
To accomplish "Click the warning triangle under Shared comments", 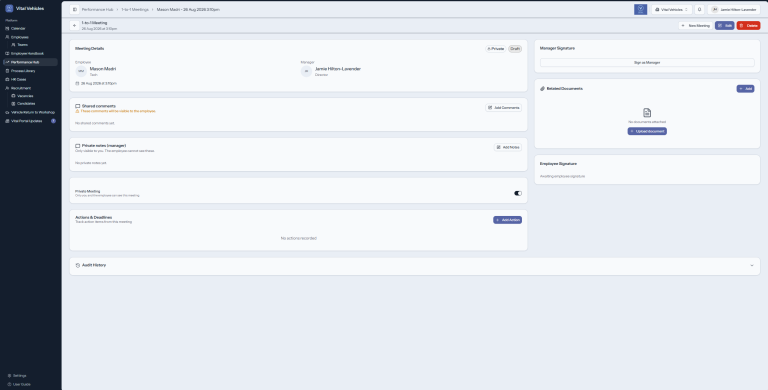I will pos(77,111).
